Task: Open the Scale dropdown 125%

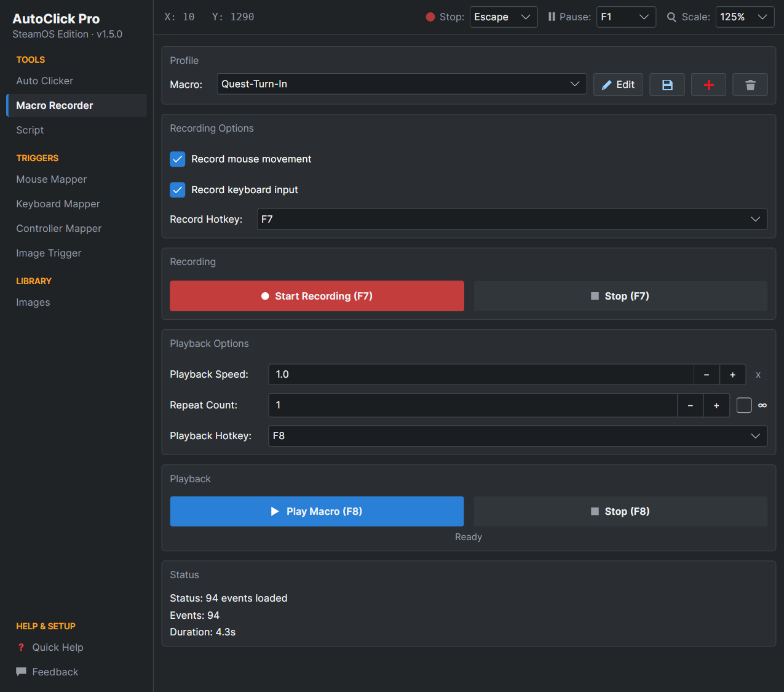Action: coord(745,17)
